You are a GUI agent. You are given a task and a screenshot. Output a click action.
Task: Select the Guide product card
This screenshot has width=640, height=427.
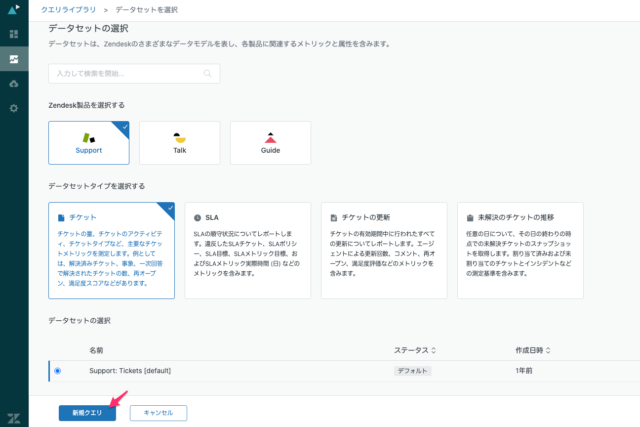click(270, 143)
